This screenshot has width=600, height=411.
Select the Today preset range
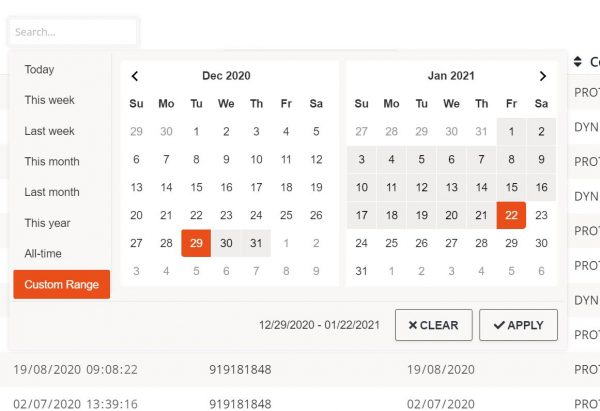pos(40,70)
